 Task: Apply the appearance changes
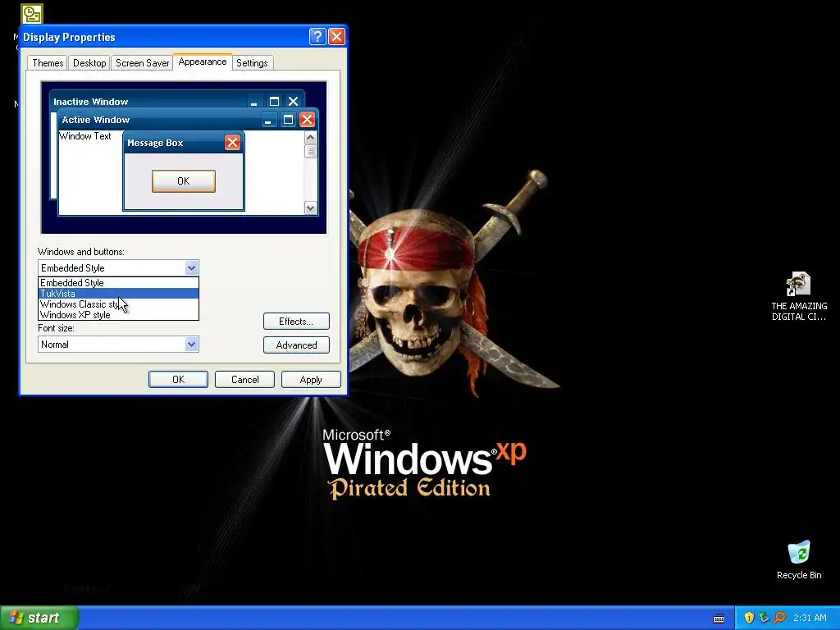[x=311, y=379]
